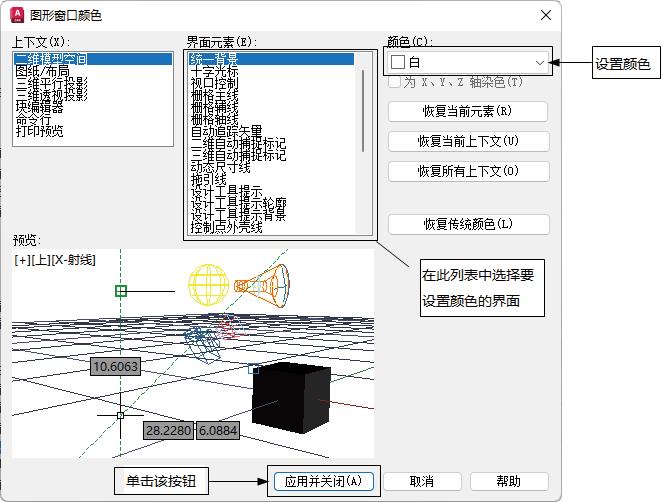Select 图纸/布局 in the context list

[42, 72]
